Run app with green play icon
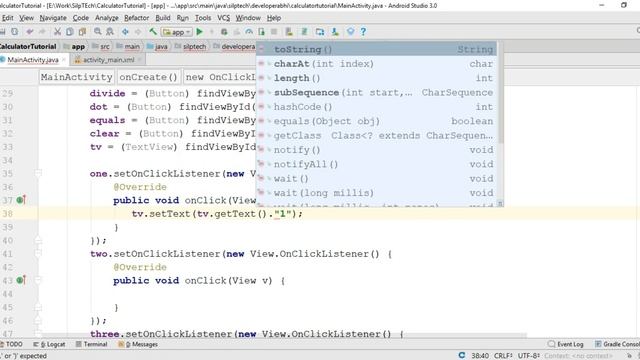 [200, 31]
